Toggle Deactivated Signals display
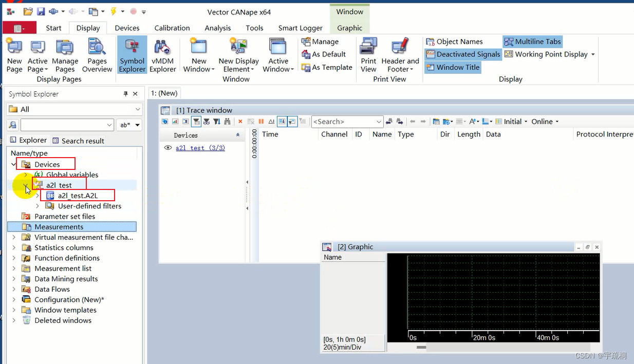Image resolution: width=634 pixels, height=364 pixels. point(463,54)
